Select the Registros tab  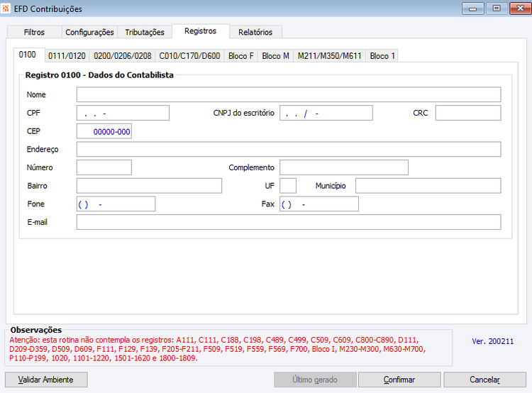click(x=201, y=31)
